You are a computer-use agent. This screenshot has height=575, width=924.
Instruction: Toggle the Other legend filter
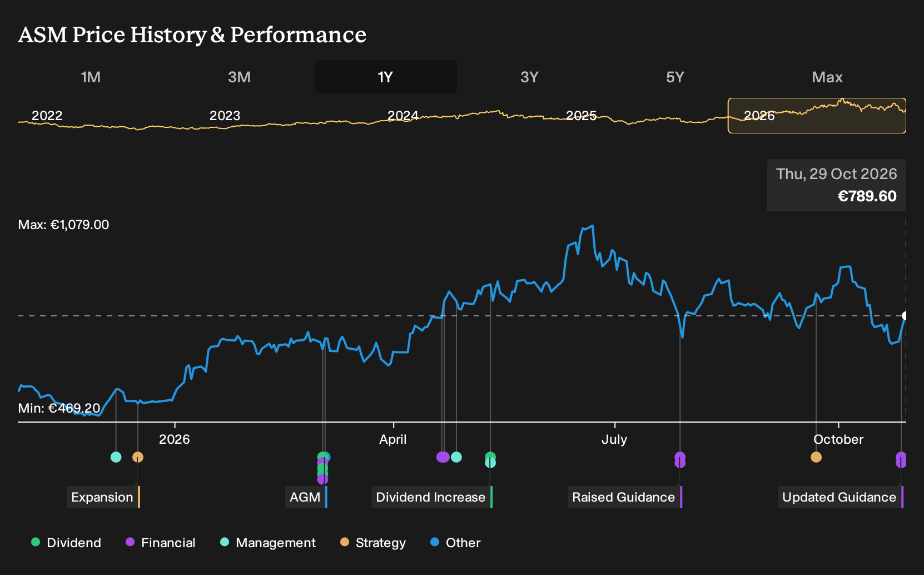[x=455, y=543]
